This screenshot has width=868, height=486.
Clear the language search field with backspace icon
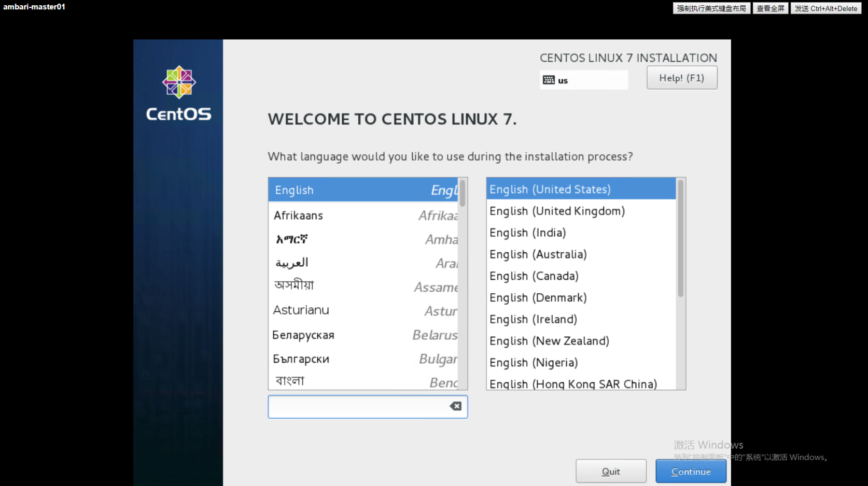pos(455,406)
